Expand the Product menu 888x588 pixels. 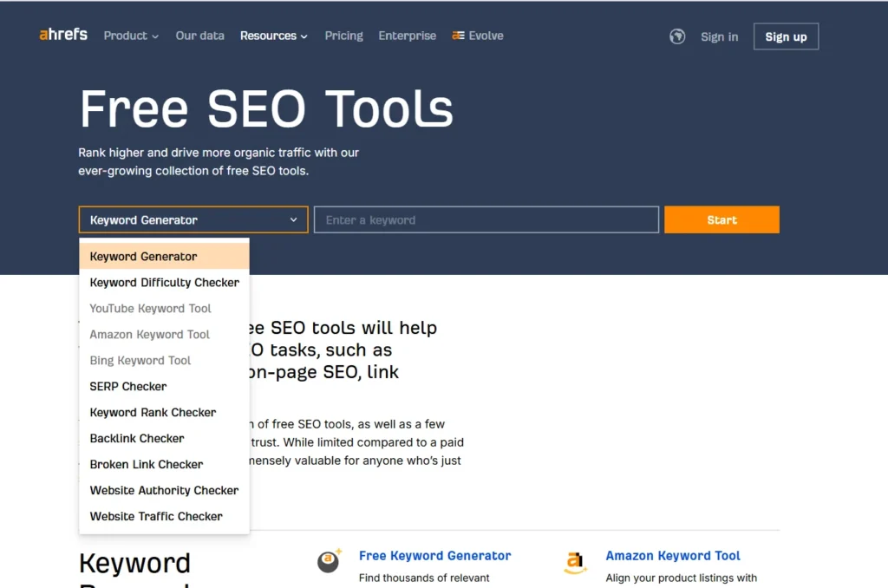[x=131, y=36]
